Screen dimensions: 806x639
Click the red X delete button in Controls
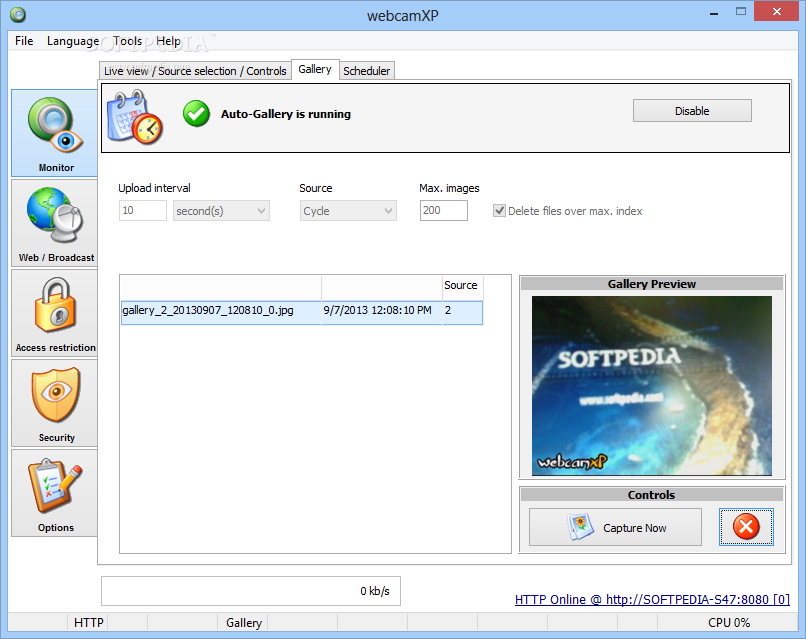point(746,527)
